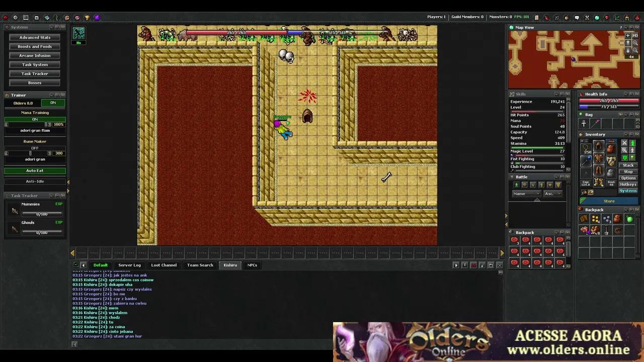Image resolution: width=644 pixels, height=362 pixels.
Task: Click the crossed tools icon in top bar
Action: 587,18
